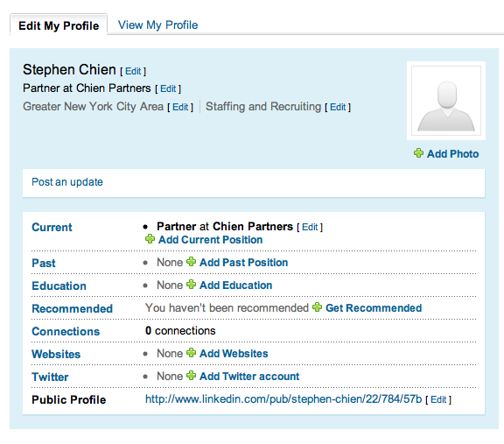Click plus icon next to Get Recommended
504x444 pixels.
pos(317,307)
